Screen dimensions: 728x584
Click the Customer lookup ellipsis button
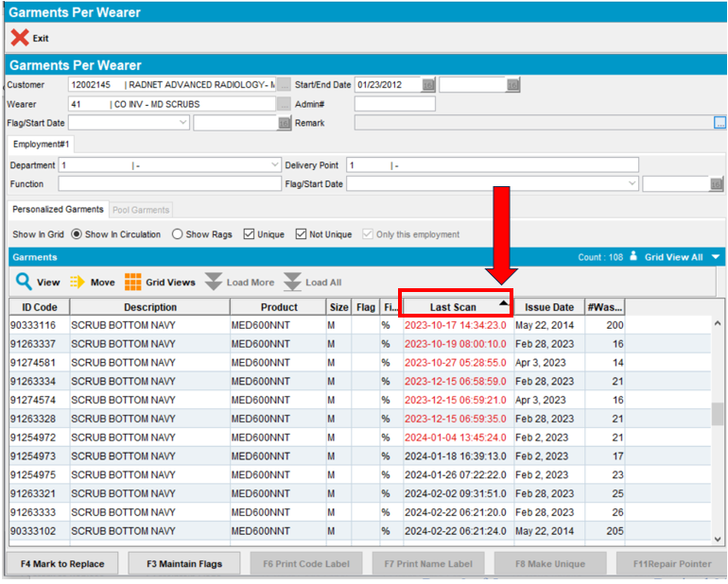tap(284, 85)
